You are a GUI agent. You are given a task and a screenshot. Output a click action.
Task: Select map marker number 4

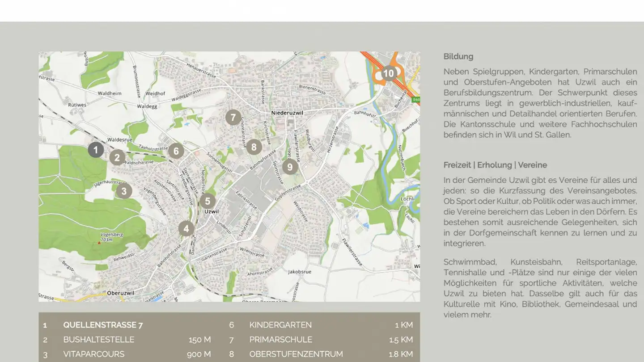(x=186, y=229)
